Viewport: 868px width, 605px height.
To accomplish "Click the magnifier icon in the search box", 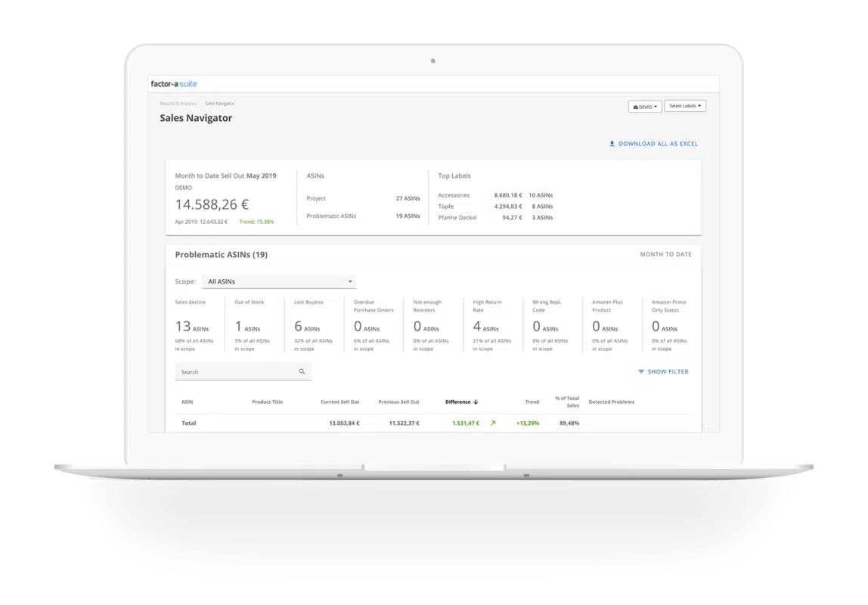I will pos(302,371).
